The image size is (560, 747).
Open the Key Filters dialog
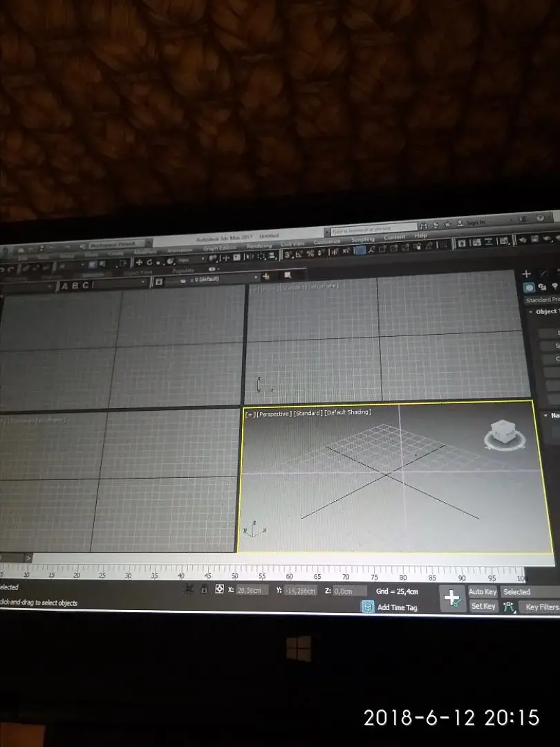pos(541,607)
